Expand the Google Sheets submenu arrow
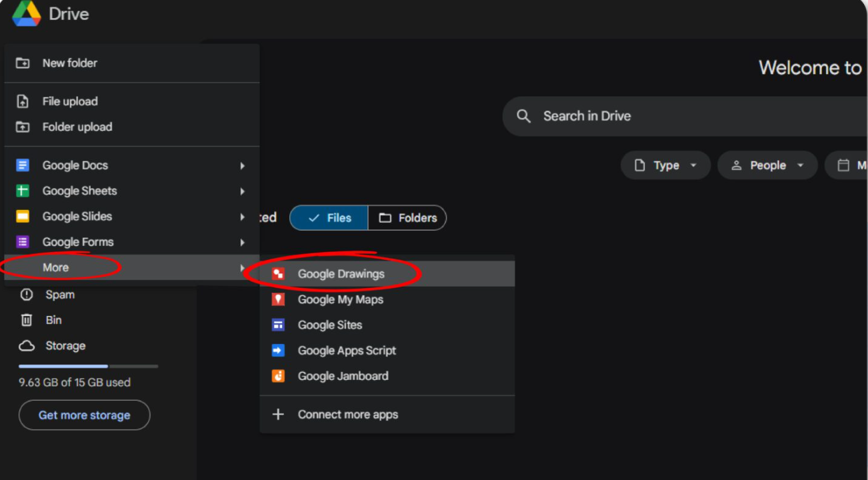The height and width of the screenshot is (480, 868). [243, 191]
